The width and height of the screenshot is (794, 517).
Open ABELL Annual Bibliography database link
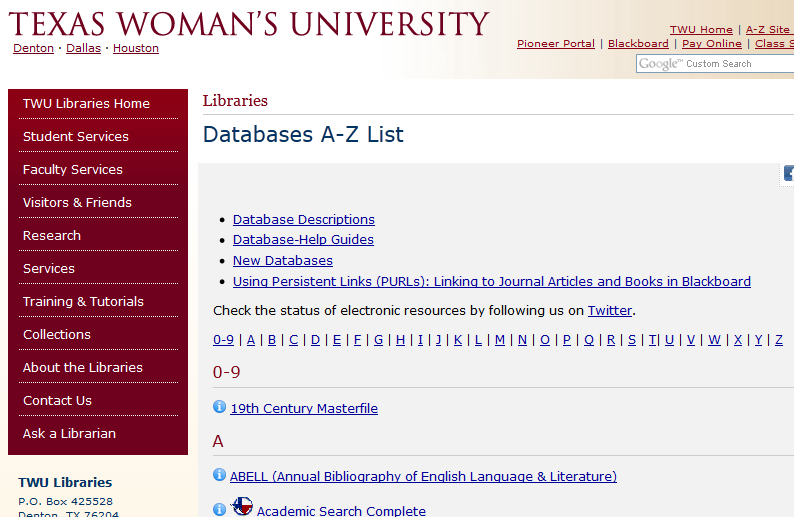pos(423,476)
